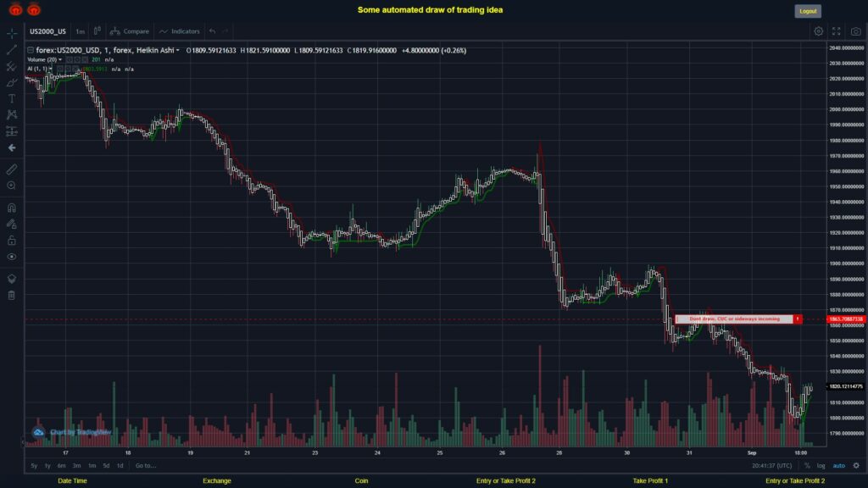Screen dimensions: 868x488
Task: Open the Heikin Ashi symbol legend dropdown
Action: (178, 50)
